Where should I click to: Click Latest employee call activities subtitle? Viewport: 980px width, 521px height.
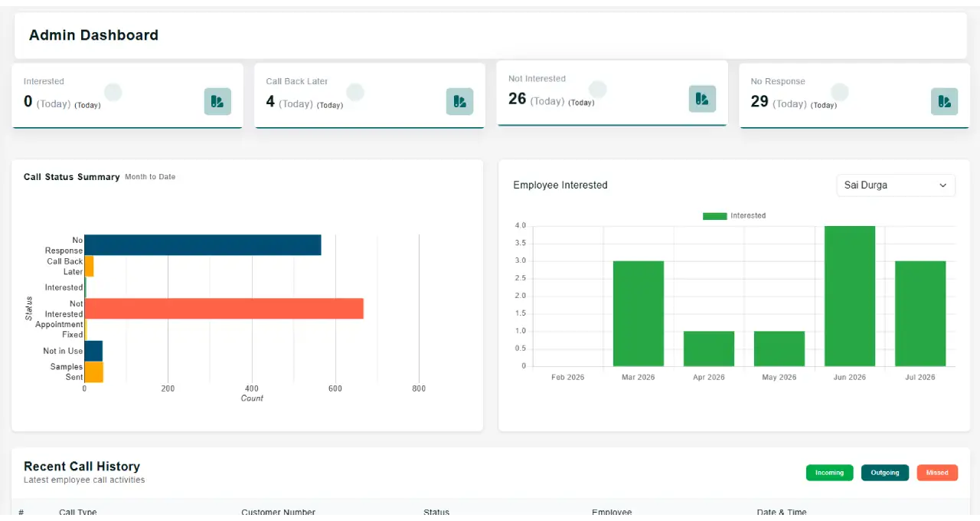pyautogui.click(x=84, y=480)
